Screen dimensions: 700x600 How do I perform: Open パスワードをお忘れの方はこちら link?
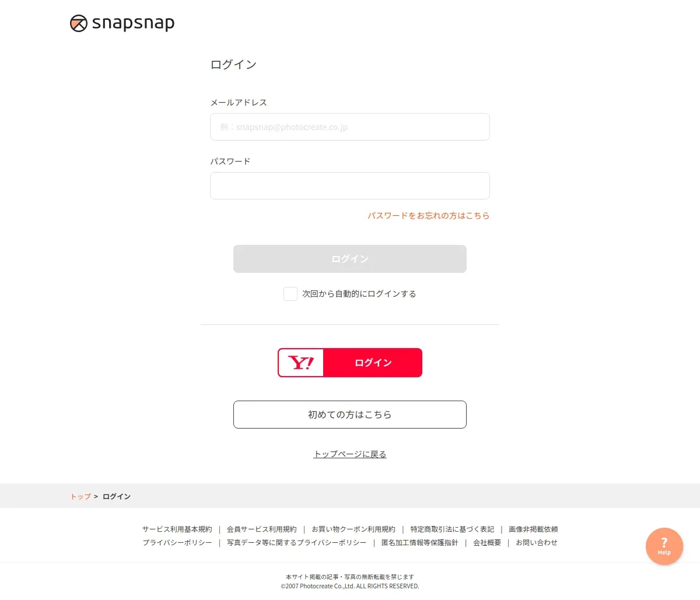pos(429,216)
